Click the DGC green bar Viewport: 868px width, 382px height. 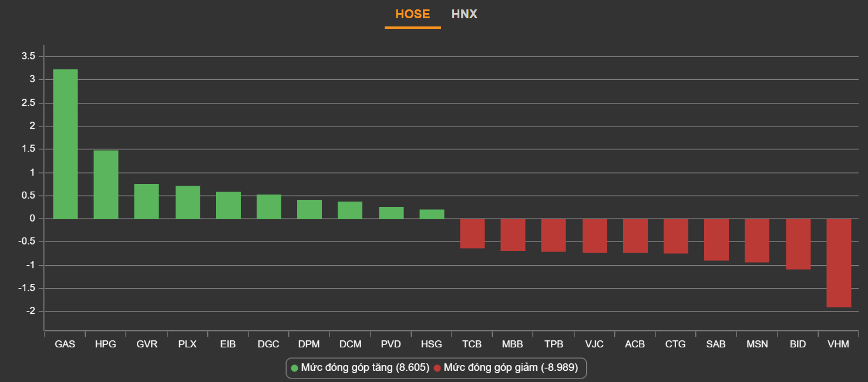(x=268, y=207)
